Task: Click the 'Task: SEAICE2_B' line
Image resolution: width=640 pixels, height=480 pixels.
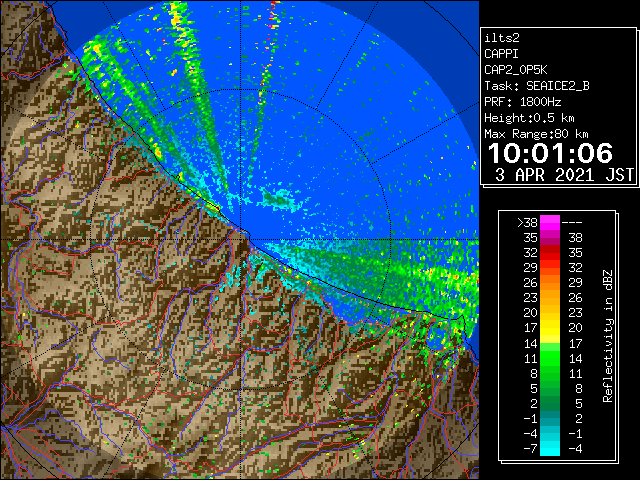Action: (x=537, y=86)
